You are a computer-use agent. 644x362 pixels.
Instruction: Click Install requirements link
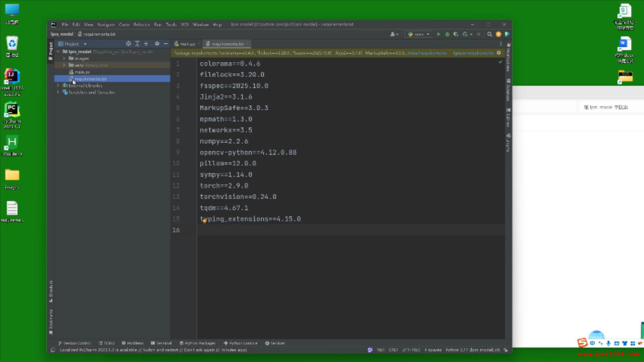(427, 53)
